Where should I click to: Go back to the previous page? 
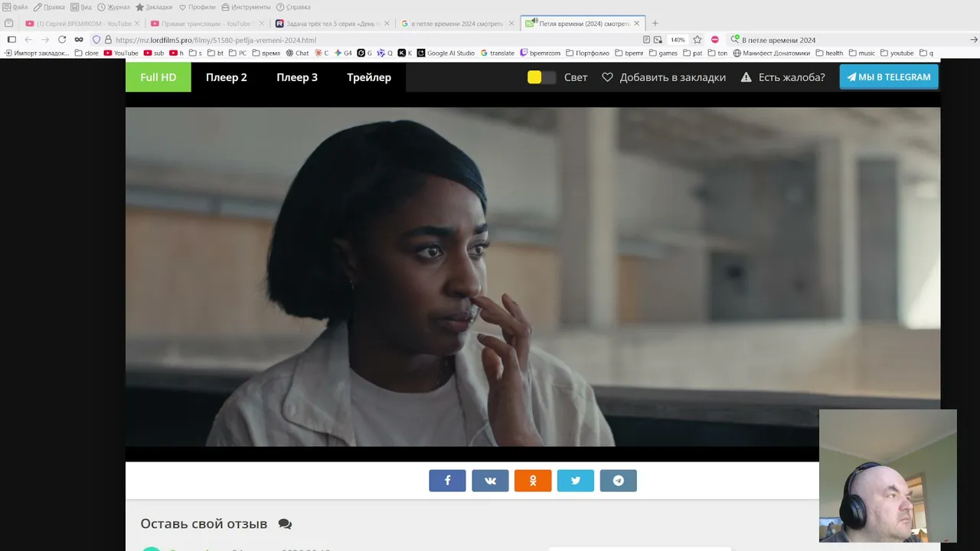(28, 40)
